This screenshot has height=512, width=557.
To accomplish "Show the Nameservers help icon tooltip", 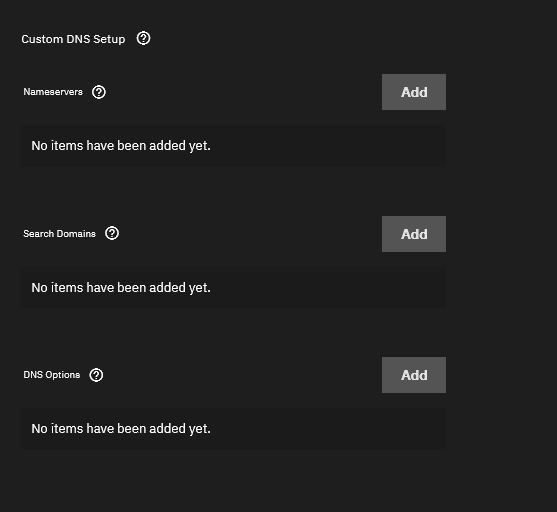I will click(98, 92).
